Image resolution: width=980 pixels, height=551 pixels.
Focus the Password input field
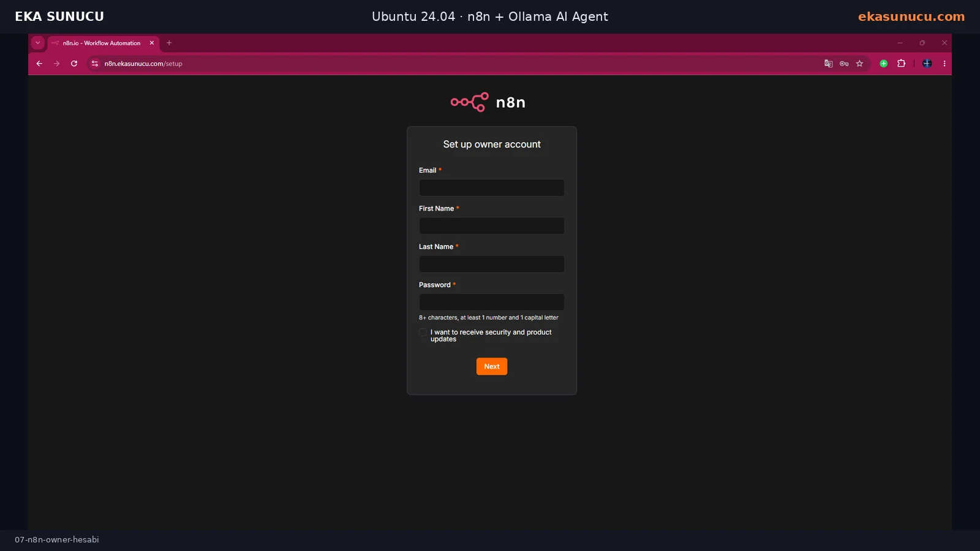(x=492, y=302)
